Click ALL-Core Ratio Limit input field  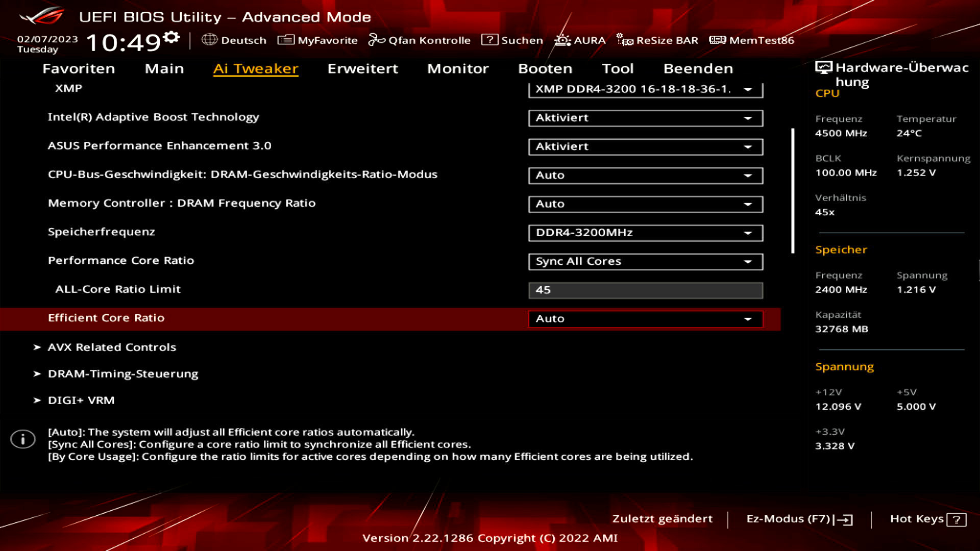(645, 290)
